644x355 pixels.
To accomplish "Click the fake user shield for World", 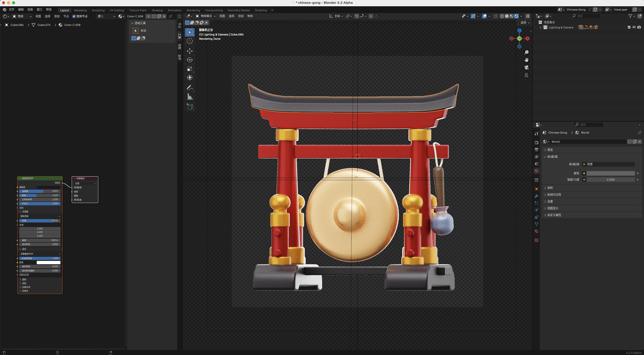I will 629,142.
